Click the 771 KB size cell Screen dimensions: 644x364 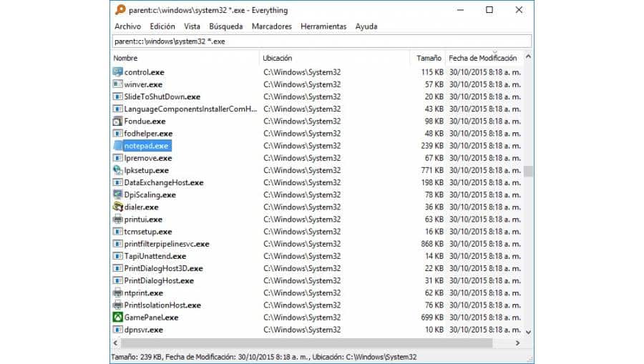[x=432, y=170]
